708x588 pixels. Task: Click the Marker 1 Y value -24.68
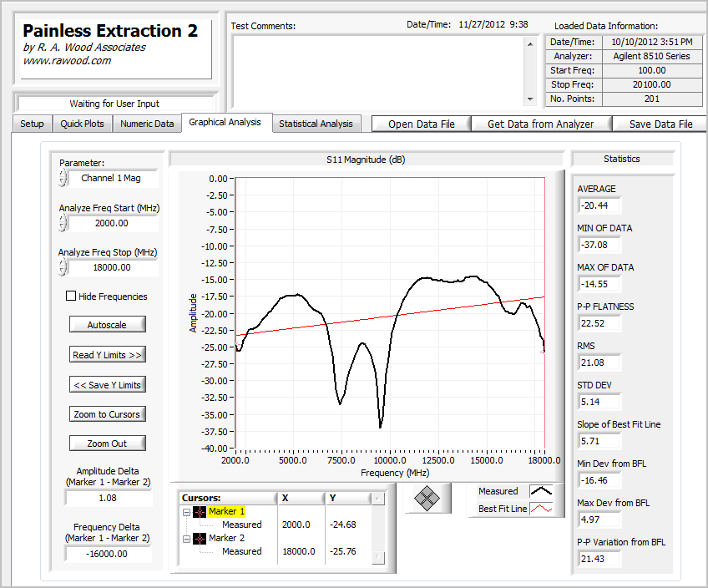pos(342,525)
